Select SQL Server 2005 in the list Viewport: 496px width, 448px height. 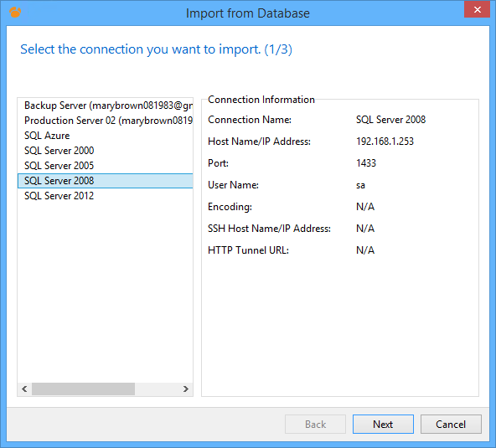[x=106, y=166]
